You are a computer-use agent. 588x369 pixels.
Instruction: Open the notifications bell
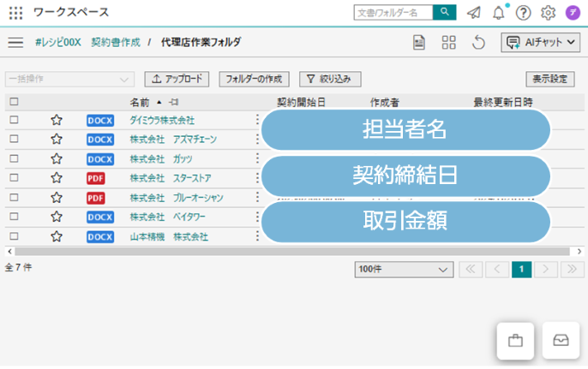coord(498,13)
